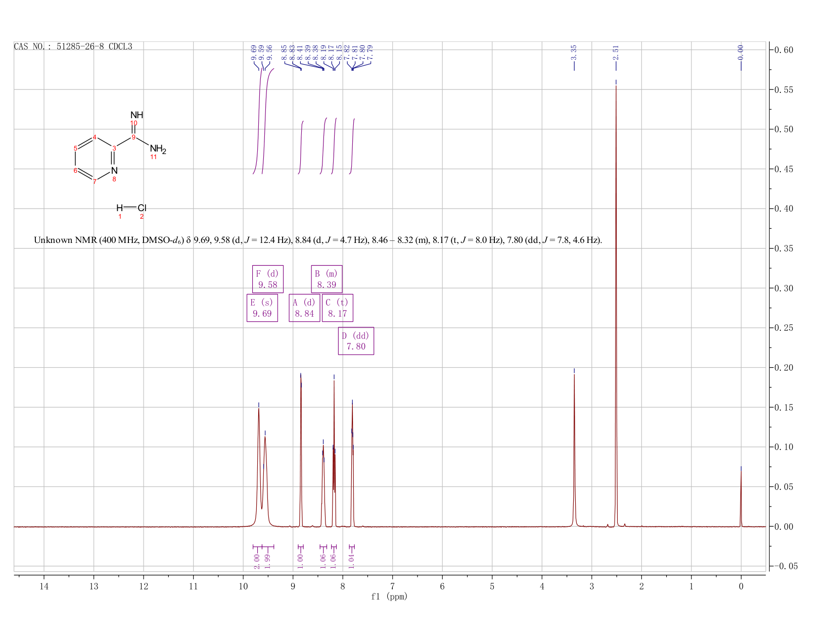Click the water peak near 3.35 ppm
The height and width of the screenshot is (644, 834).
pyautogui.click(x=574, y=450)
